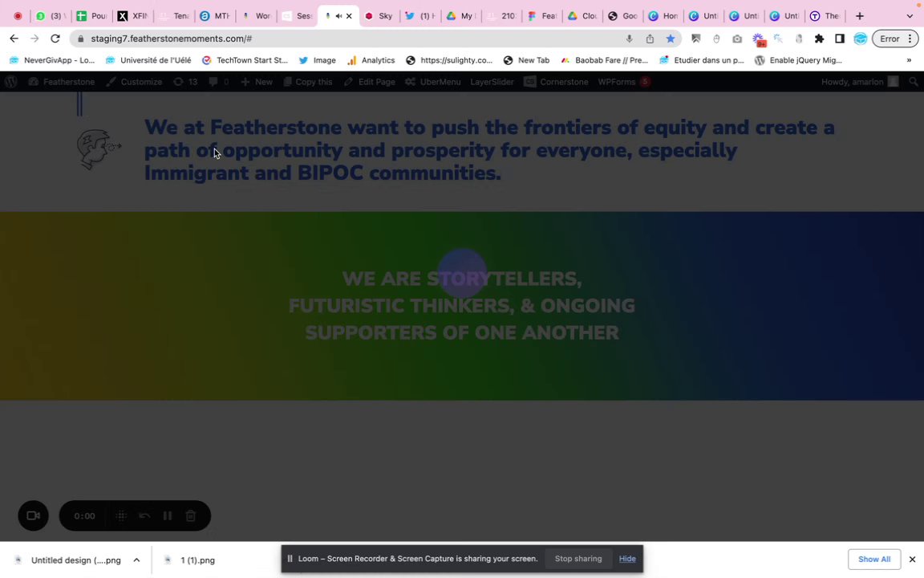Click the WE ARE STORYTELLERS banner heading
Viewport: 924px width, 578px height.
(x=461, y=306)
